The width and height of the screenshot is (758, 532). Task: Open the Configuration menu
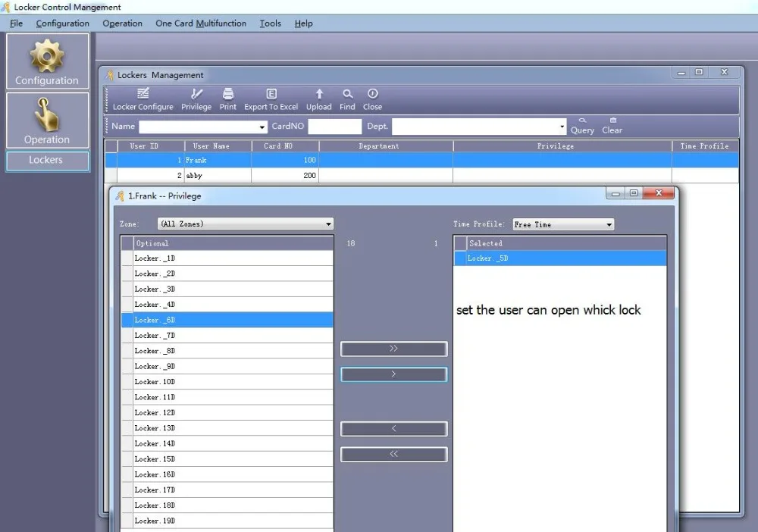coord(62,23)
